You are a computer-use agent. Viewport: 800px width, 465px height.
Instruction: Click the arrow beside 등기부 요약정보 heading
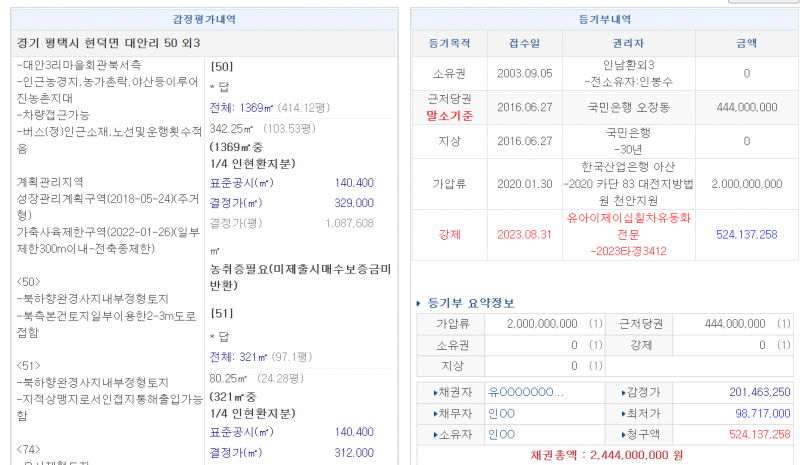tap(418, 303)
